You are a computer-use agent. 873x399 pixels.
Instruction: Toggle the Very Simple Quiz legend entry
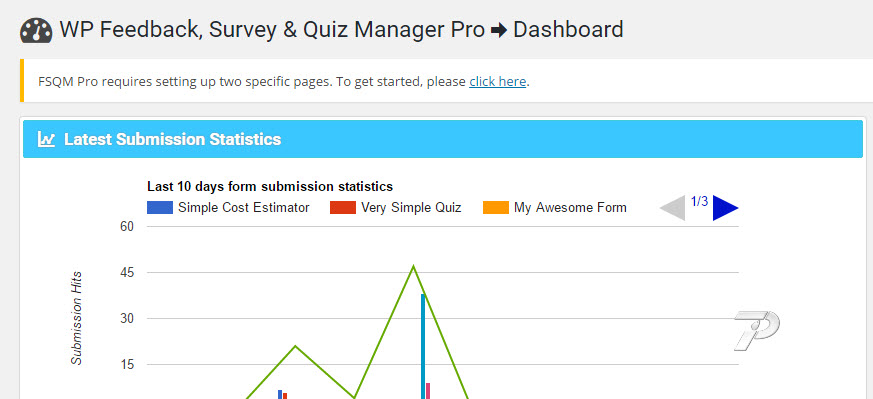396,208
